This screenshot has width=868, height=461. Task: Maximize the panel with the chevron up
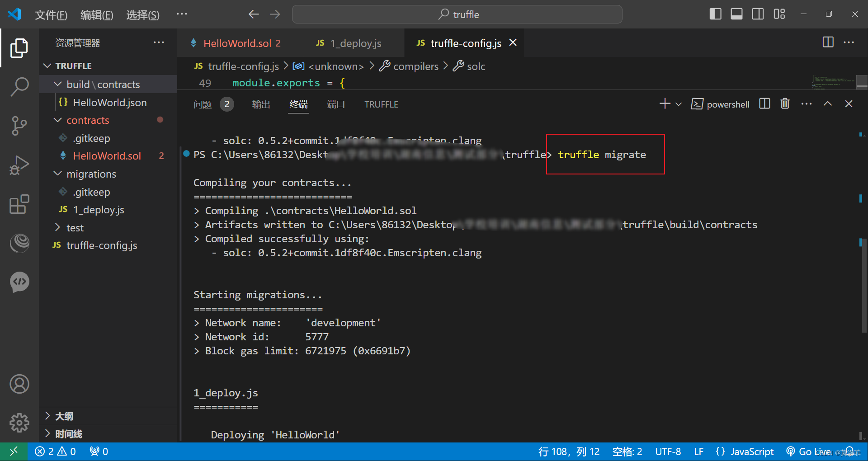tap(828, 104)
